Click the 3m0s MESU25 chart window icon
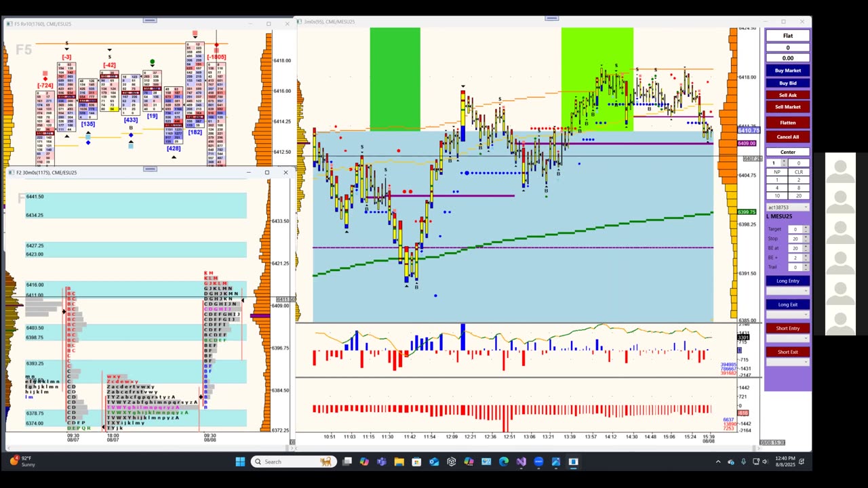Viewport: 868px width, 488px height. [x=299, y=22]
